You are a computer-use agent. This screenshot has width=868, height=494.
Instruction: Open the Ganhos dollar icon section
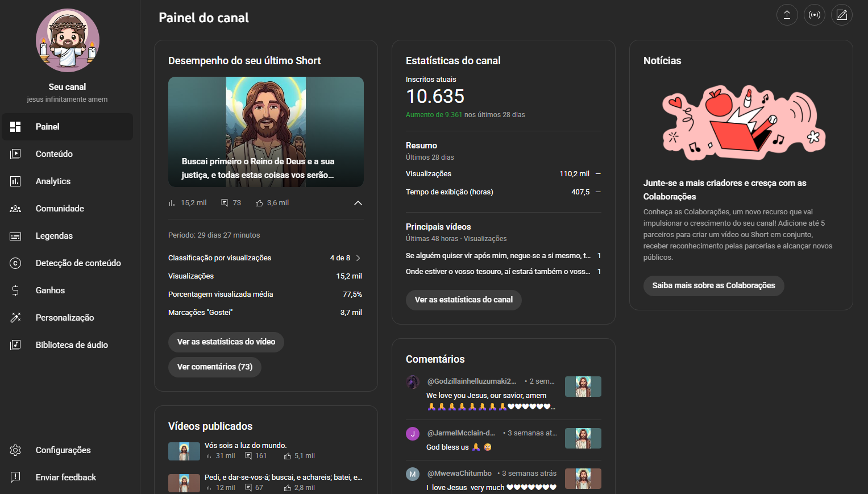tap(15, 290)
